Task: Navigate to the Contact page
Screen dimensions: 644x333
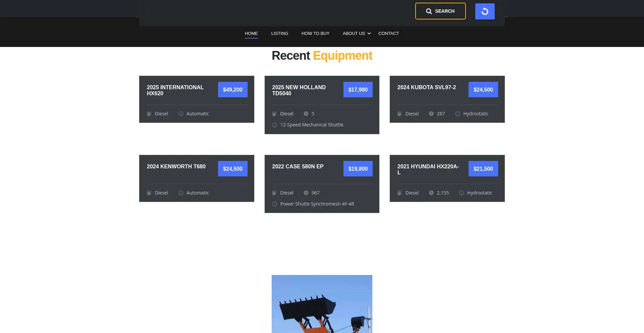Action: point(388,34)
